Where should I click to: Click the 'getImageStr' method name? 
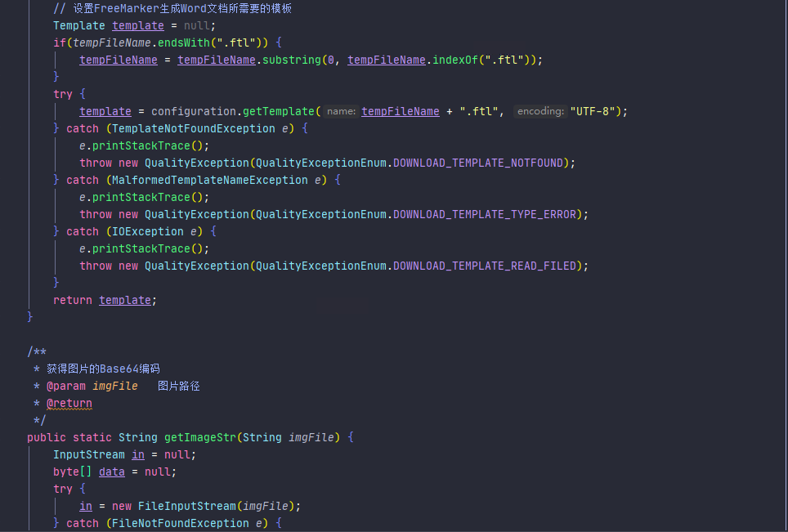200,437
